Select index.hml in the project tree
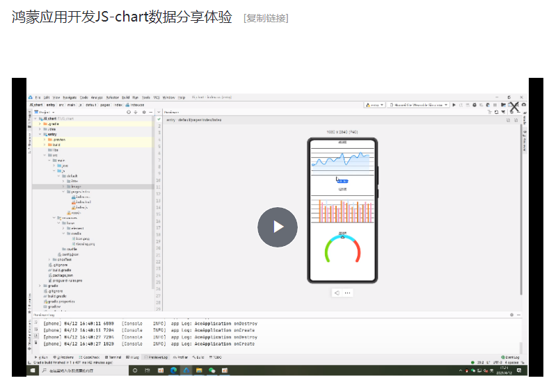The height and width of the screenshot is (392, 558). click(x=81, y=202)
